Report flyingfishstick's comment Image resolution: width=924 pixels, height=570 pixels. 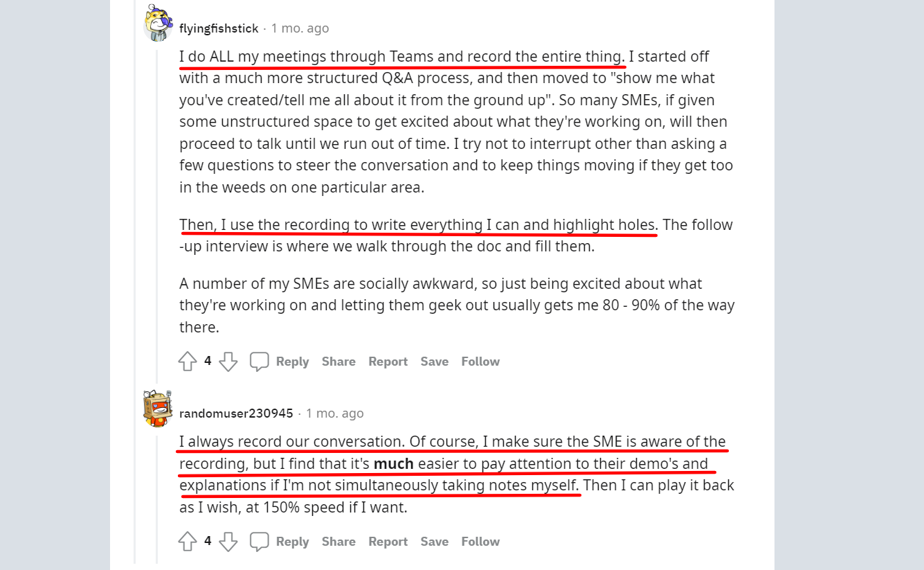point(388,361)
